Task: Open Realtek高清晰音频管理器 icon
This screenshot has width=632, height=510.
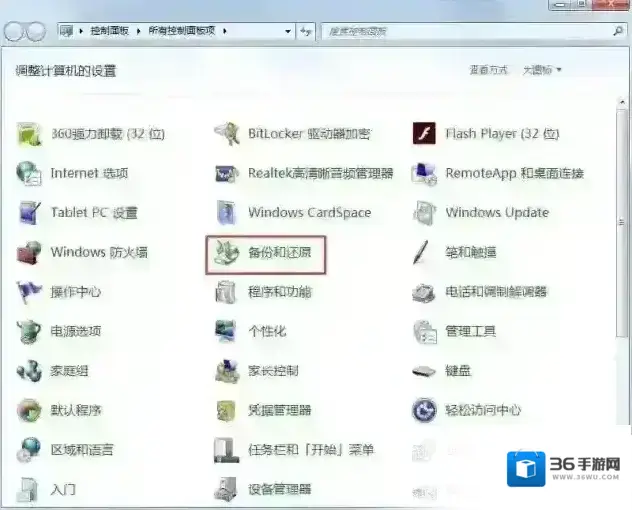Action: (x=227, y=173)
